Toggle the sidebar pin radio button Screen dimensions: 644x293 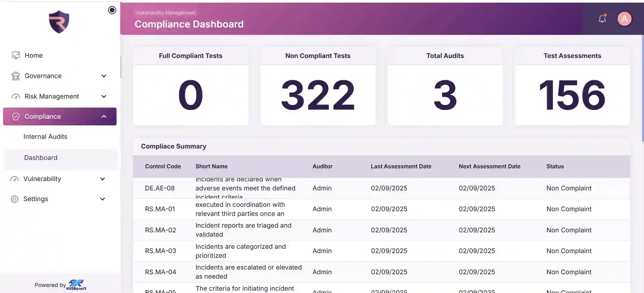click(x=112, y=10)
